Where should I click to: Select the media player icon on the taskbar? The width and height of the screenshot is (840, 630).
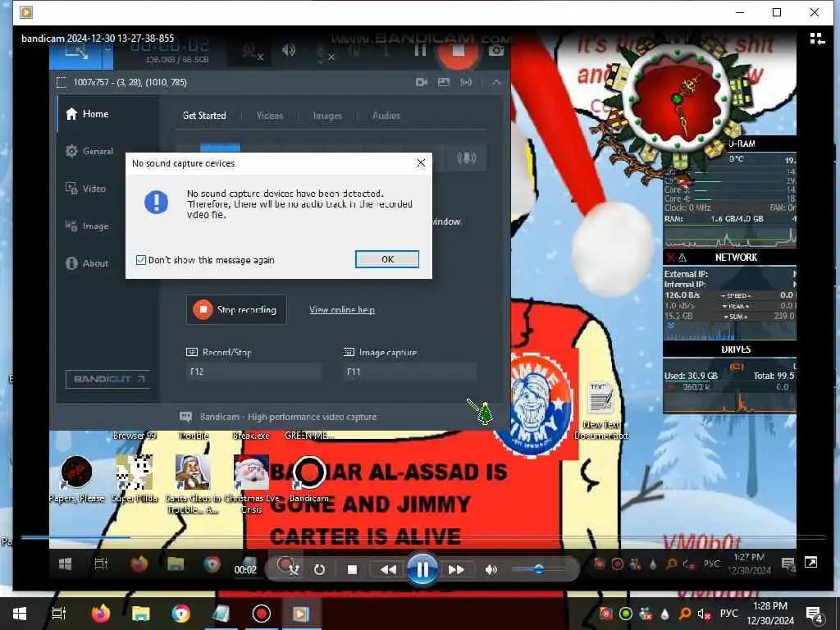point(300,614)
